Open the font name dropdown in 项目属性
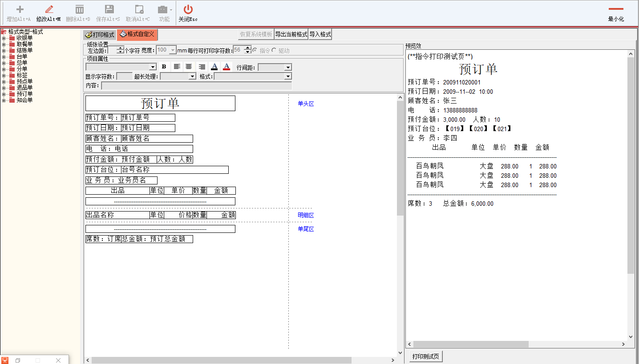The image size is (639, 364). [x=153, y=67]
